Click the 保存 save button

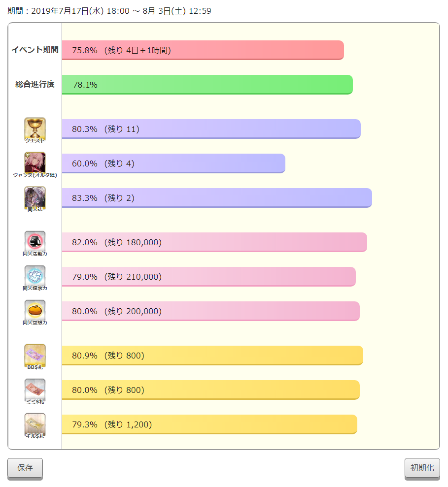point(25,468)
